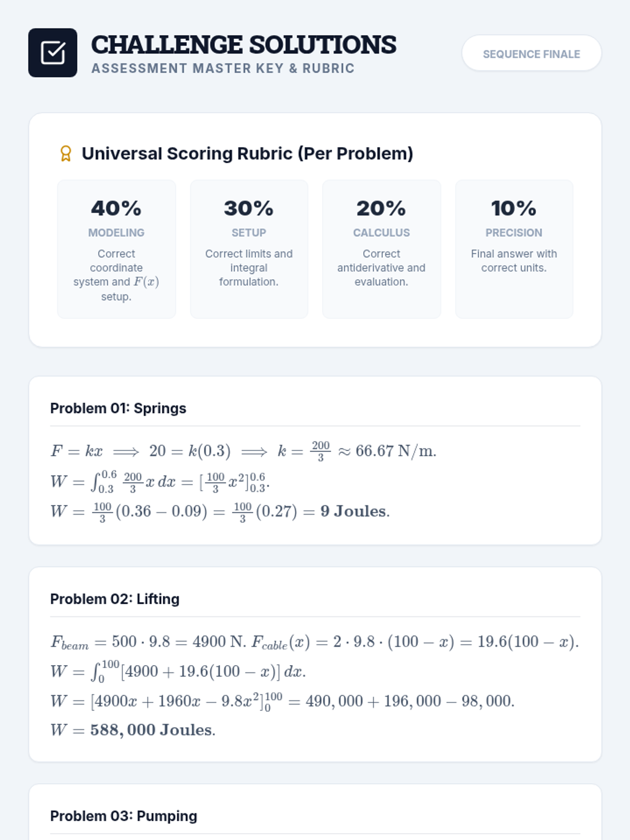Click the checkmark logo icon
630x840 pixels.
[x=52, y=52]
